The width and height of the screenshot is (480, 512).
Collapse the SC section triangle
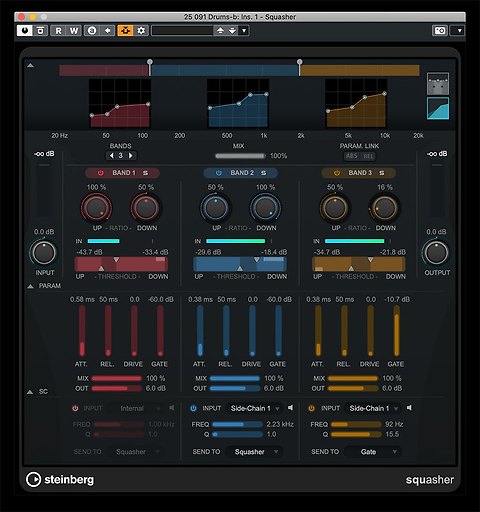coord(30,392)
